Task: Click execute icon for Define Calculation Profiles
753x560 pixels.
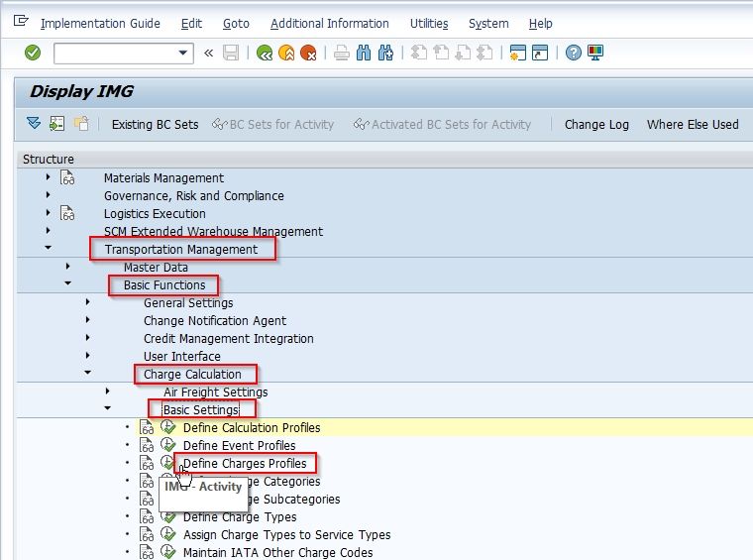Action: pyautogui.click(x=168, y=427)
